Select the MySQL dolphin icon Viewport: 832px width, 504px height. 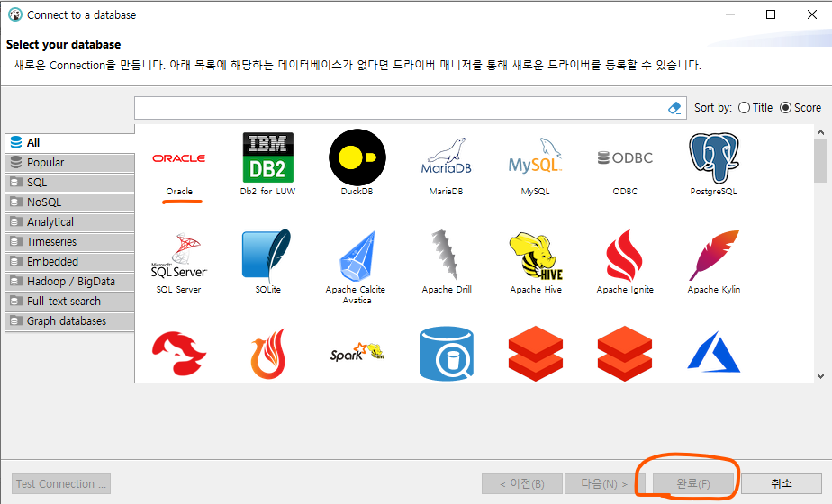pyautogui.click(x=535, y=156)
